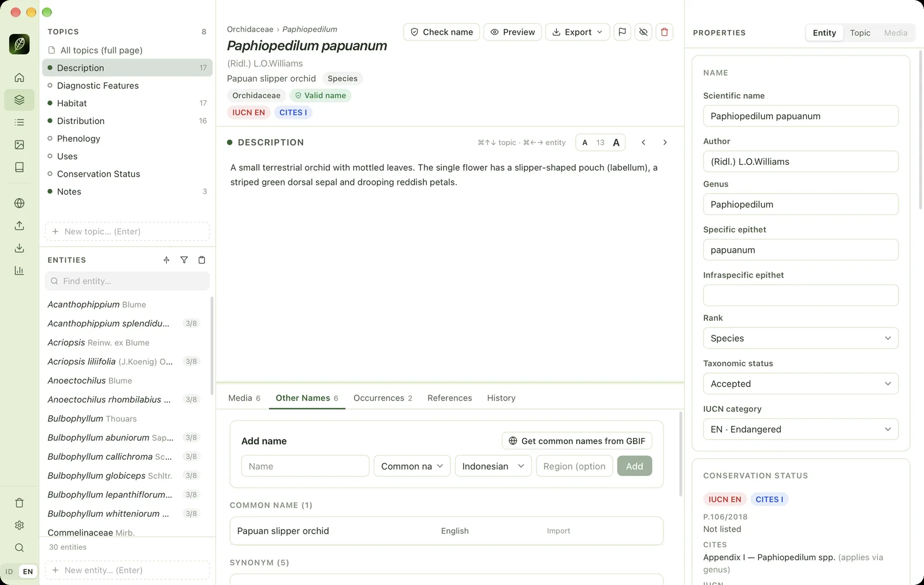Image resolution: width=924 pixels, height=585 pixels.
Task: Select the Habitat topic
Action: tap(127, 103)
